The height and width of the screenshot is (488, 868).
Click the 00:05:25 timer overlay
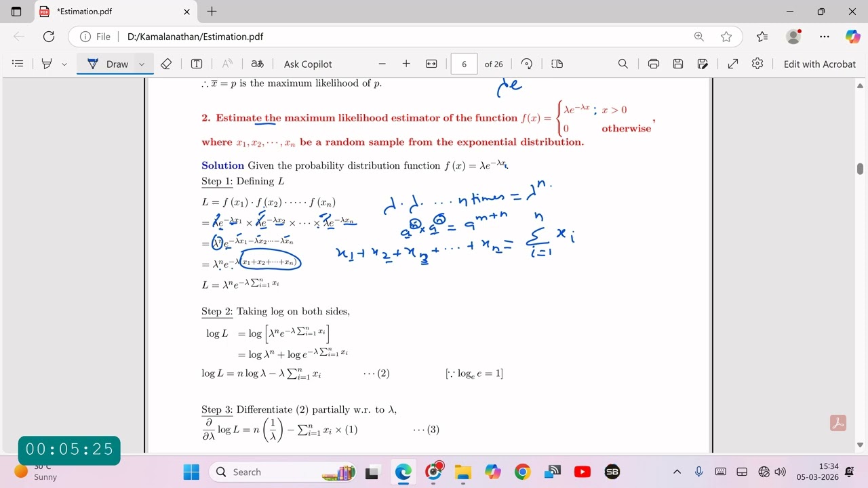69,449
